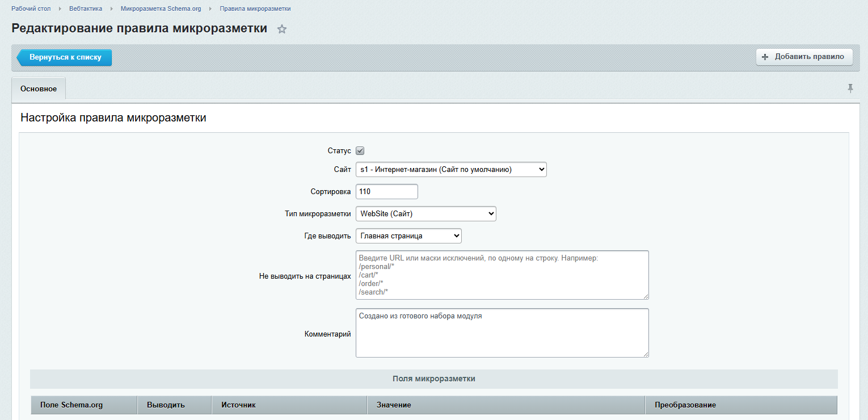Open the Тип микроразметки dropdown

[426, 214]
